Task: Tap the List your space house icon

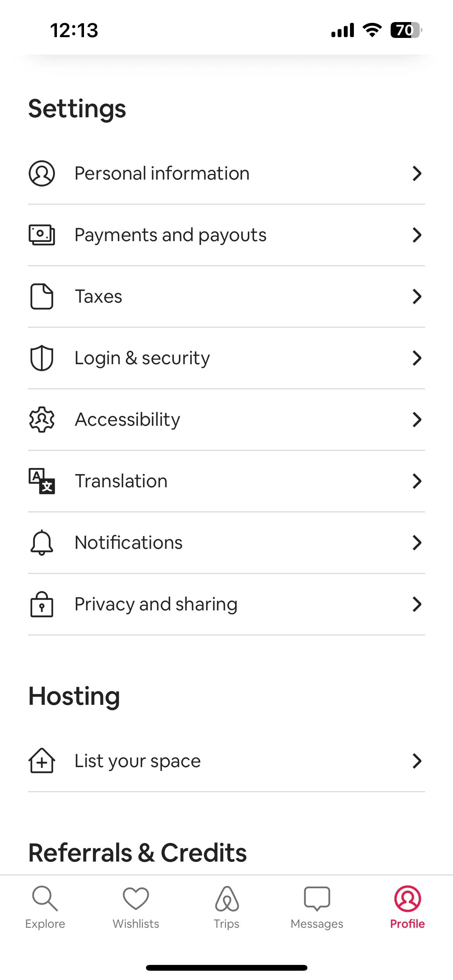Action: (42, 761)
